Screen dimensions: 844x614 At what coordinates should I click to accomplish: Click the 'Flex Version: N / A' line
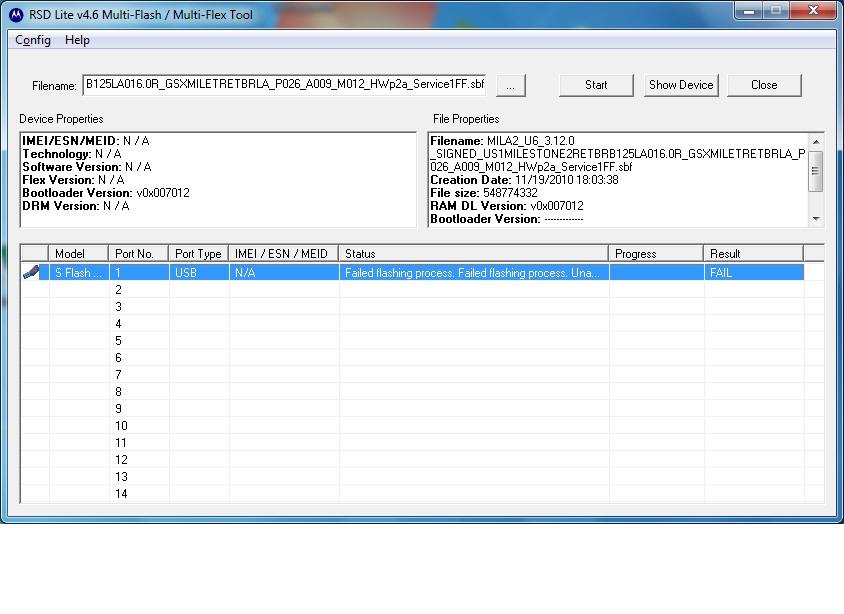pos(73,180)
